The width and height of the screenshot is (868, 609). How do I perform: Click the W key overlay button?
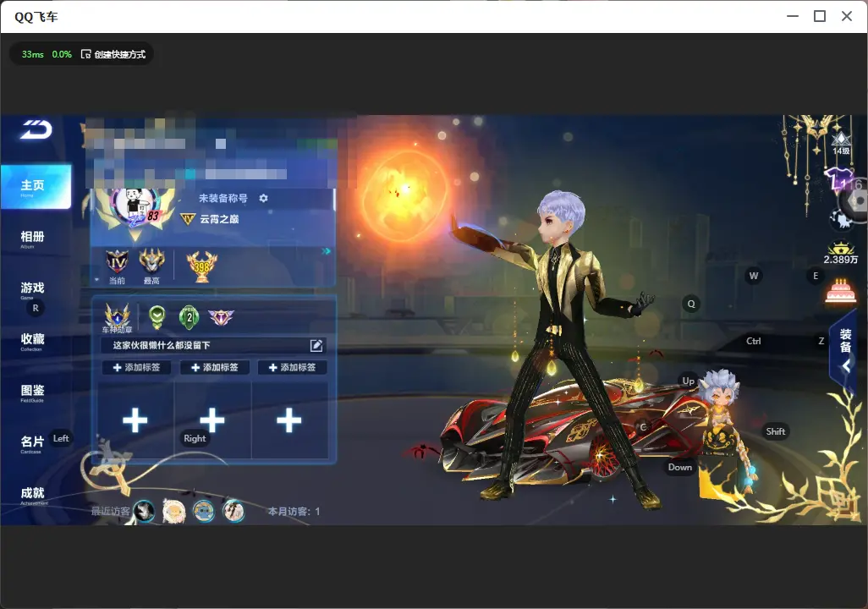[754, 276]
